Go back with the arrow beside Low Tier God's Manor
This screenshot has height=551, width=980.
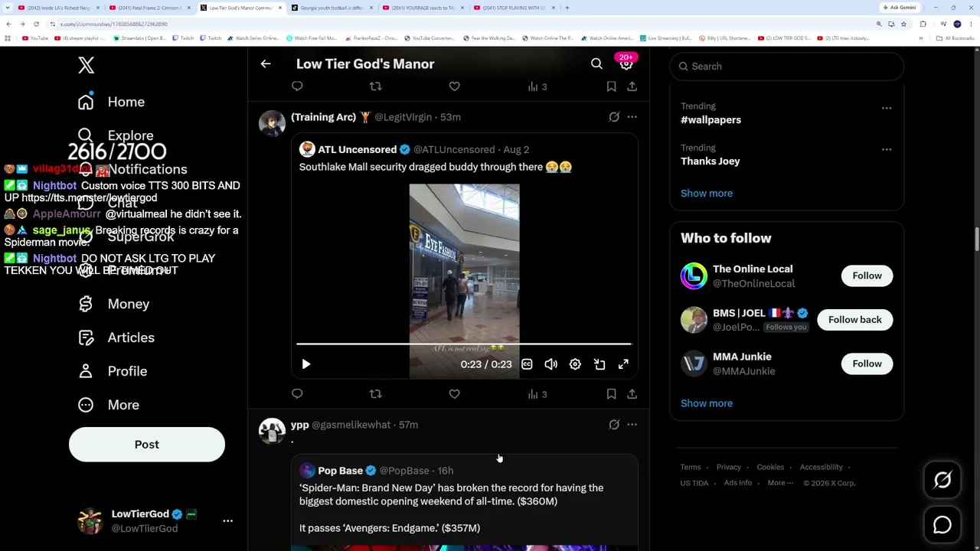click(266, 64)
